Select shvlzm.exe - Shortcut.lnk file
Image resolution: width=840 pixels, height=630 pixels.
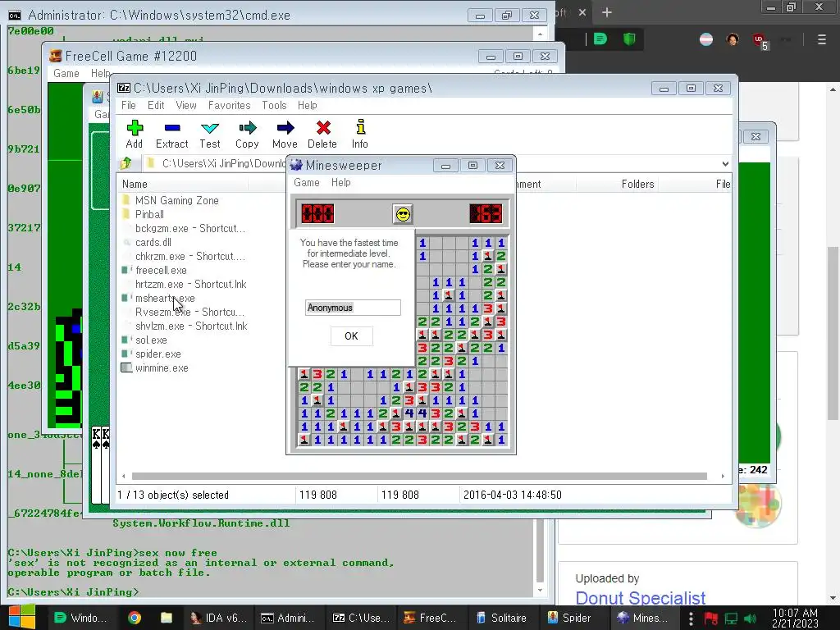coord(185,326)
